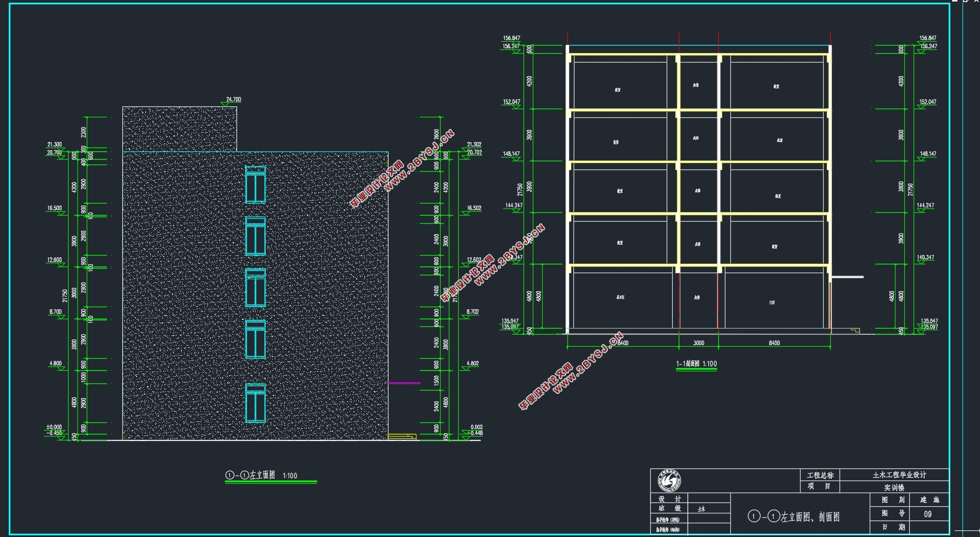Select the 工程总称 title block cell
The width and height of the screenshot is (980, 537).
pos(820,475)
